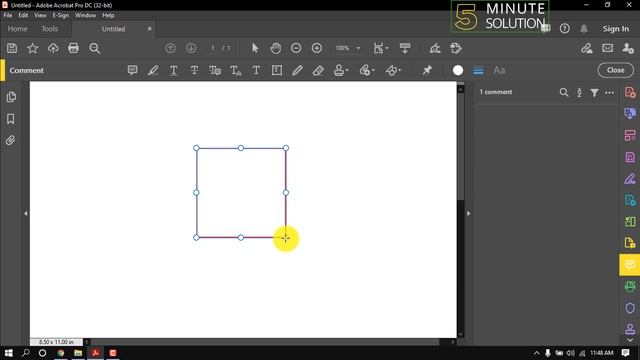Star this file with the bookmark star icon

pyautogui.click(x=33, y=48)
